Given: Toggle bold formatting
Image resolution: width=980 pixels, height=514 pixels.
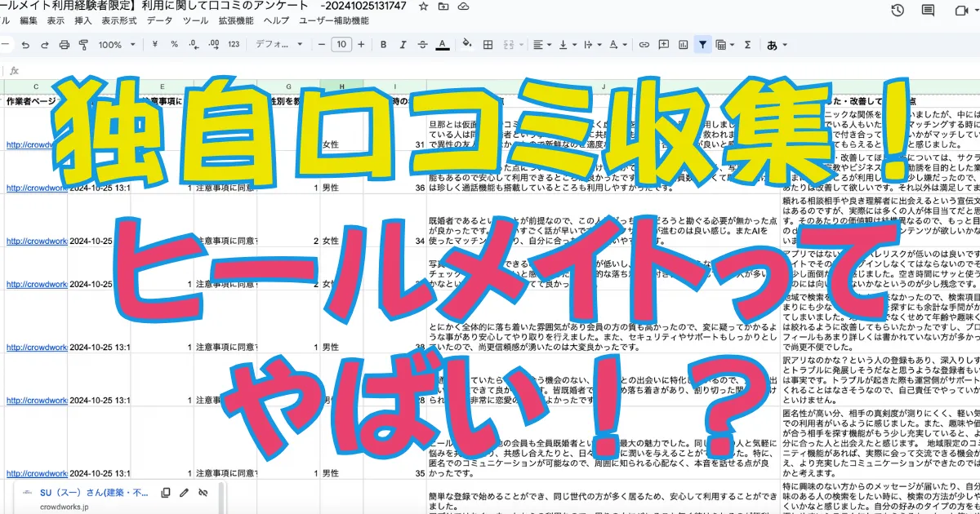Looking at the screenshot, I should click(383, 45).
